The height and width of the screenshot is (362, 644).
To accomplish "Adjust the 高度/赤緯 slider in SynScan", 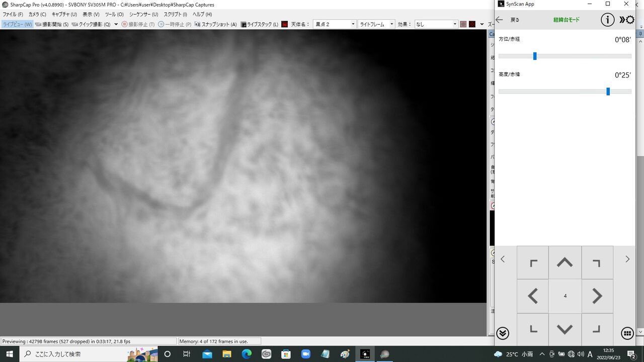I will point(565,92).
